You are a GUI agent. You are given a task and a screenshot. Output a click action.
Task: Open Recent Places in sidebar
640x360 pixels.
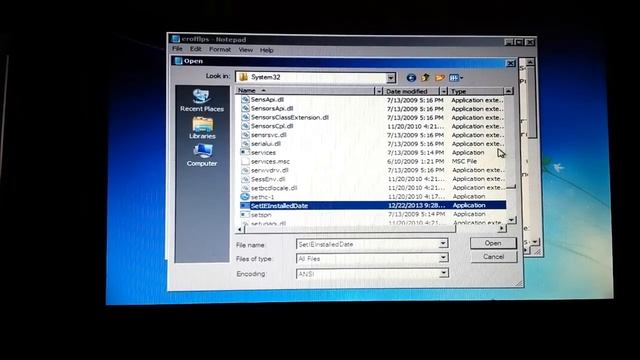click(202, 100)
